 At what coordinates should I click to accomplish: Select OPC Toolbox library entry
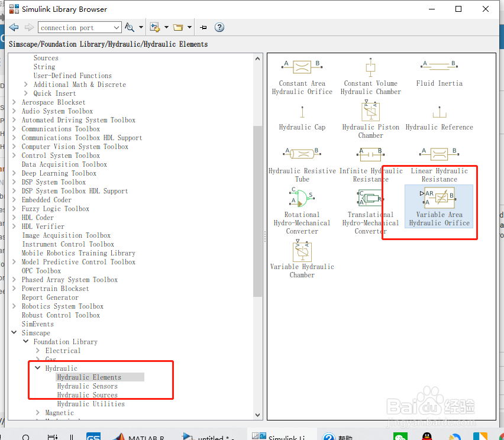click(41, 271)
